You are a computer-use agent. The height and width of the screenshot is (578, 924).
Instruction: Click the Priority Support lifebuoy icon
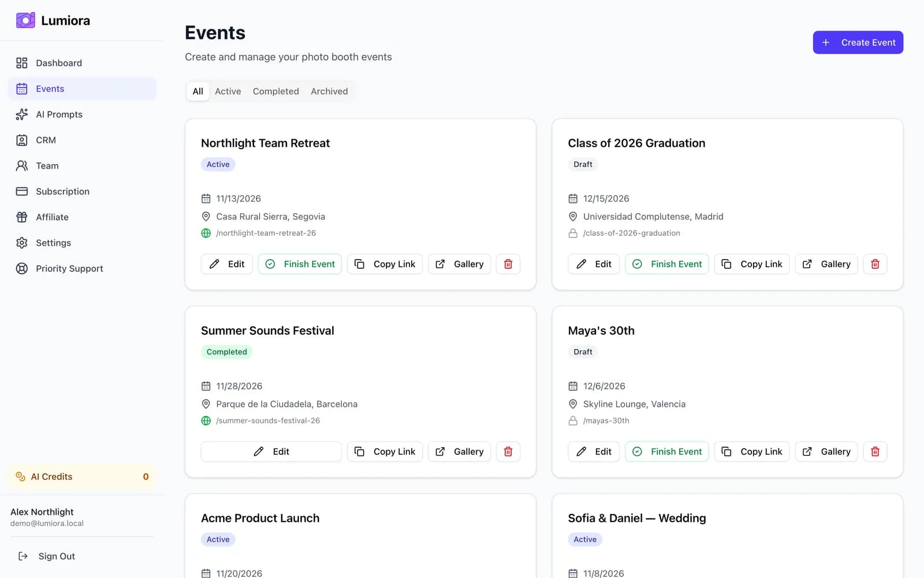pyautogui.click(x=22, y=269)
